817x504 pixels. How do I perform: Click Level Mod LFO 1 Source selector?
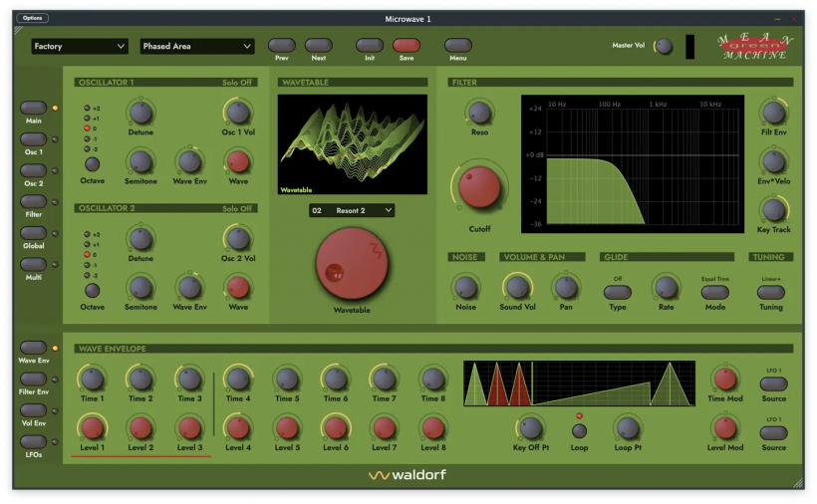pyautogui.click(x=774, y=433)
